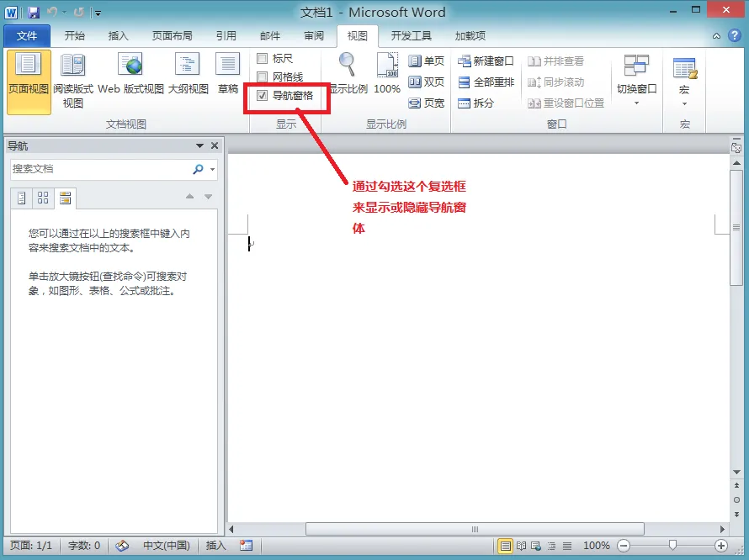749x560 pixels.
Task: Open the 显示比例 zoom magnifier
Action: click(x=348, y=74)
